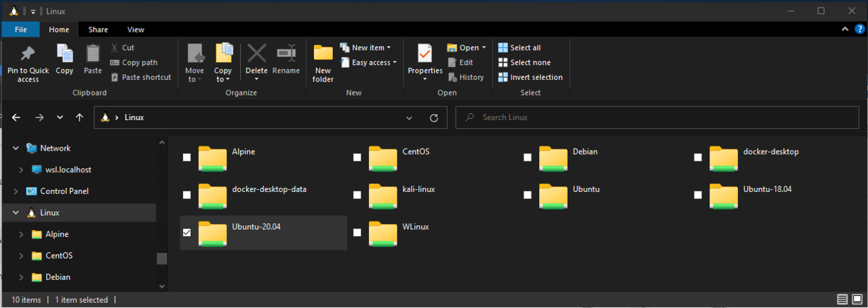The image size is (868, 308).
Task: Open the ribbon Open dropdown
Action: tap(467, 47)
